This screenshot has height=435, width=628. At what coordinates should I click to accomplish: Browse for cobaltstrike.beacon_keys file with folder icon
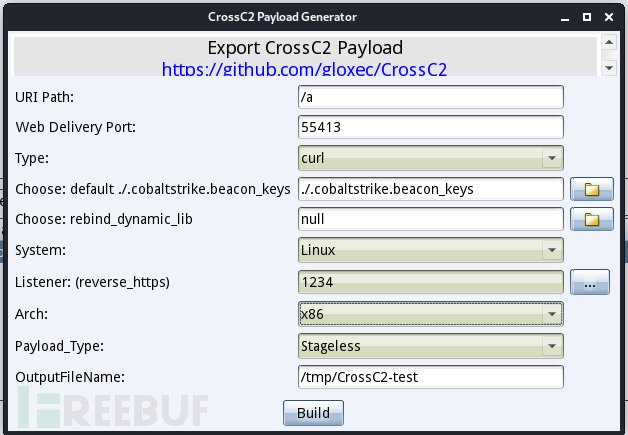[x=590, y=189]
